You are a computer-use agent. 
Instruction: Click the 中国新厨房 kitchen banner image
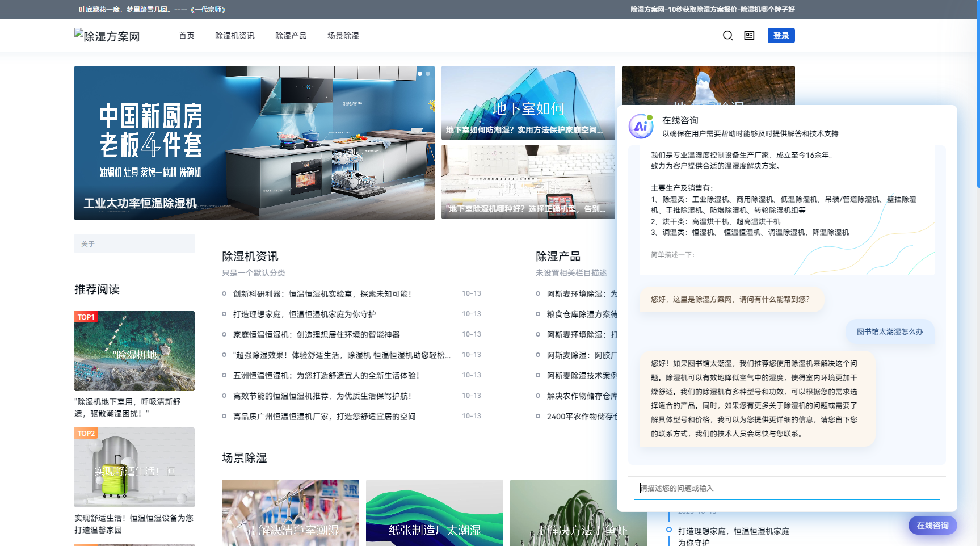pos(254,143)
